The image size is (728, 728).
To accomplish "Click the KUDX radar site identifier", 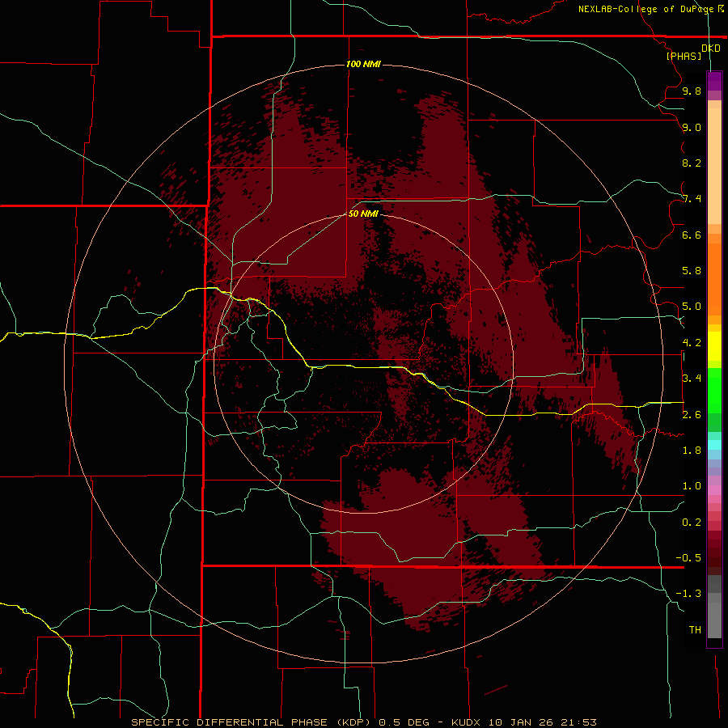I will tap(467, 722).
